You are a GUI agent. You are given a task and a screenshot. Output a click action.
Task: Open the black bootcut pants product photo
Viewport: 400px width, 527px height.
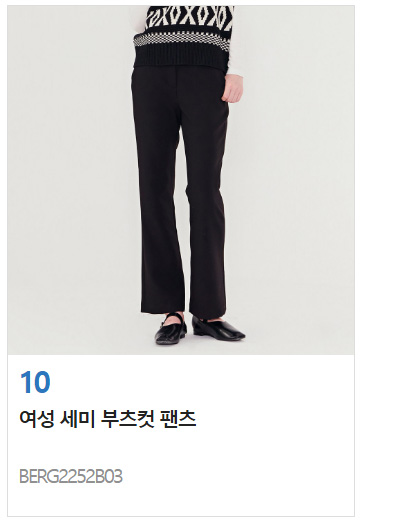click(x=181, y=180)
